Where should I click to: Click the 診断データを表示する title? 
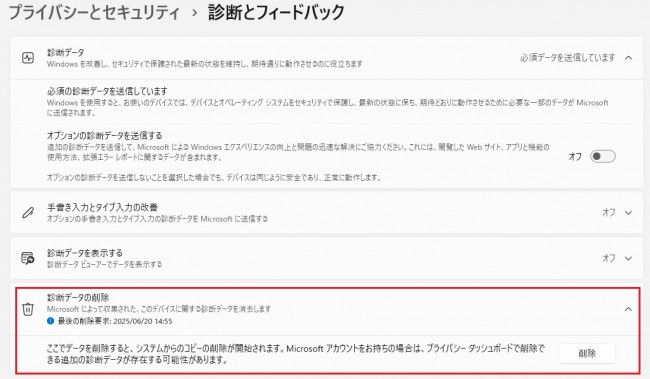[85, 253]
